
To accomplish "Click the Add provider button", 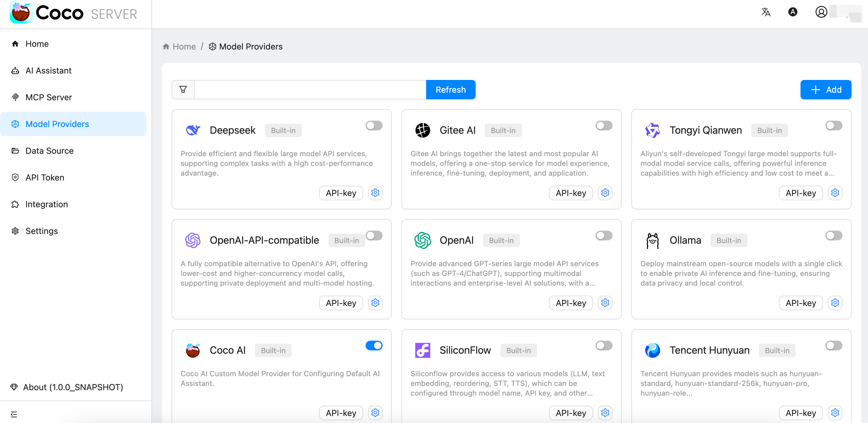I will (x=825, y=90).
